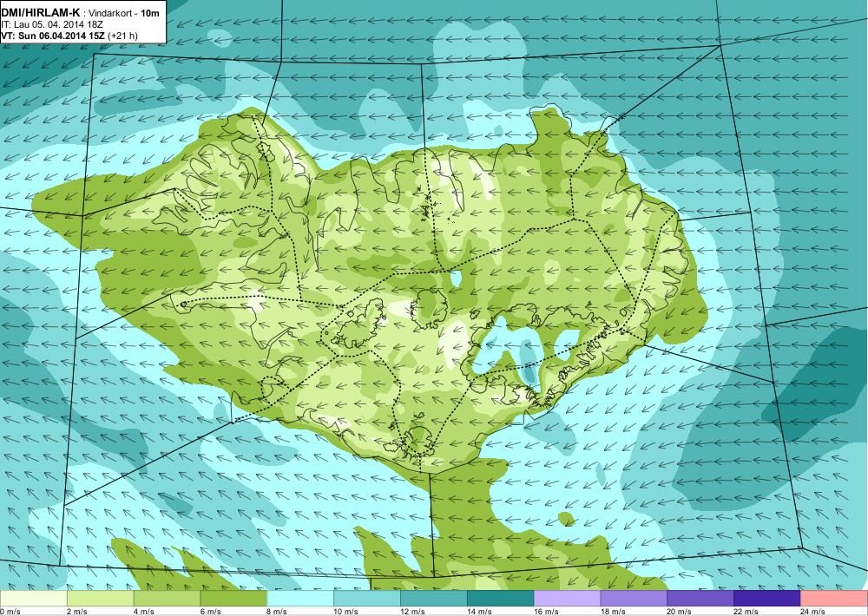Click the '20 m/s' legend label
The image size is (868, 616).
pos(680,612)
